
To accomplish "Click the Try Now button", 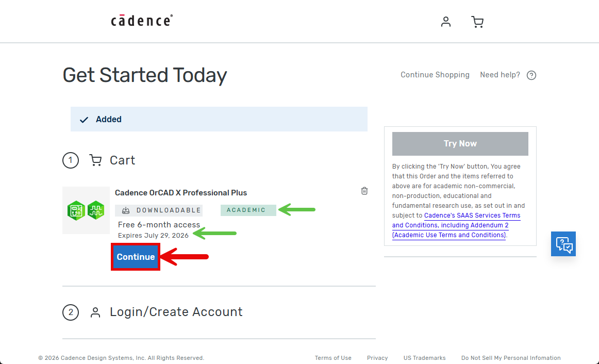I will pyautogui.click(x=460, y=144).
